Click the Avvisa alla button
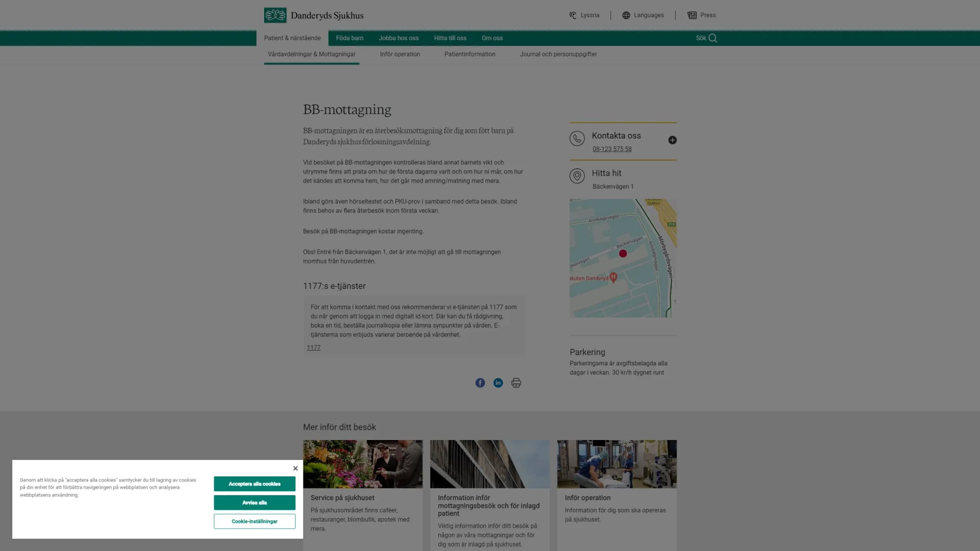 point(255,503)
